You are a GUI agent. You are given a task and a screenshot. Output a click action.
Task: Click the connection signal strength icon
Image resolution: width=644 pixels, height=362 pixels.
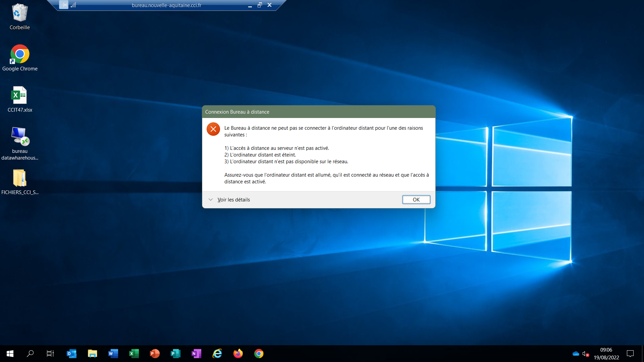pyautogui.click(x=73, y=5)
